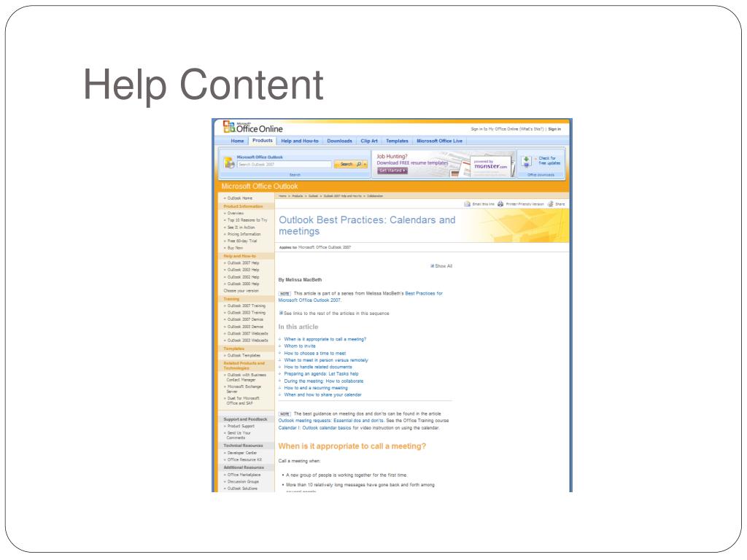Click Send Us Your Comments link

click(239, 435)
